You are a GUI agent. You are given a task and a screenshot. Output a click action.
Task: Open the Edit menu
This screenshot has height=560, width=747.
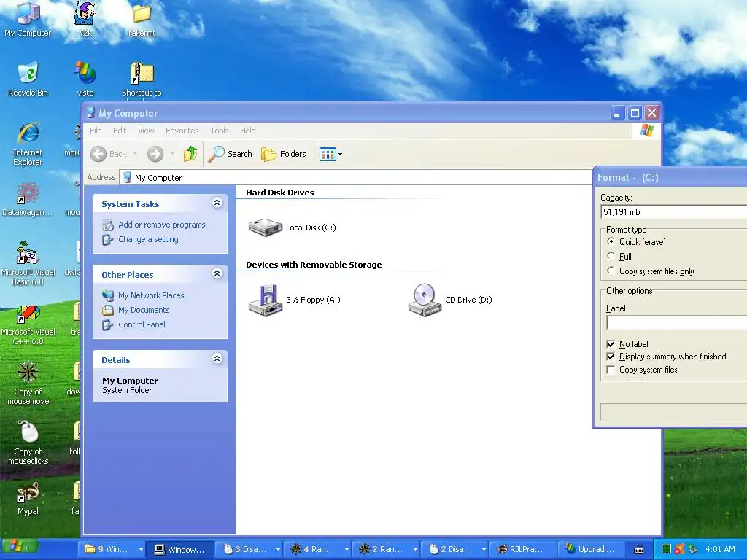coord(120,131)
